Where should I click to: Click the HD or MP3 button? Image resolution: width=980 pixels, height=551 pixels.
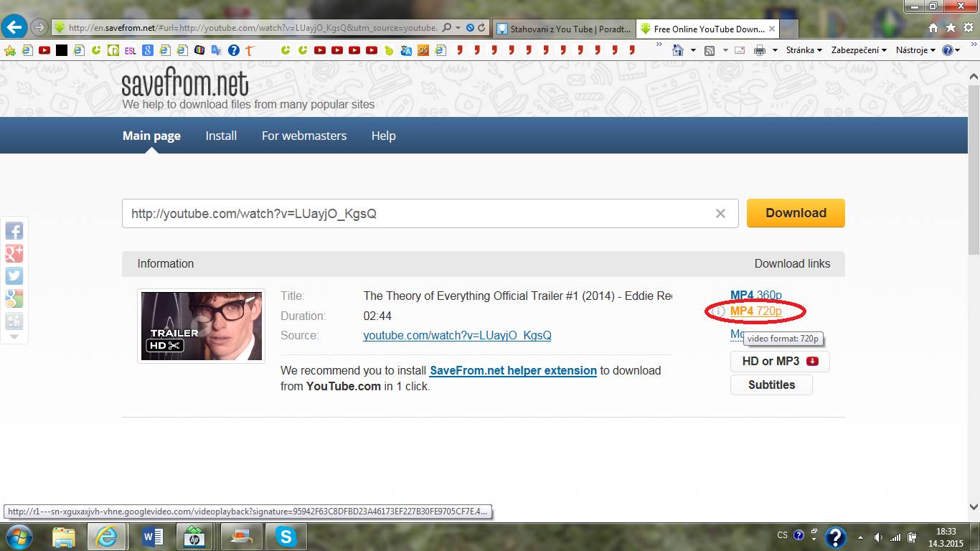pyautogui.click(x=780, y=361)
